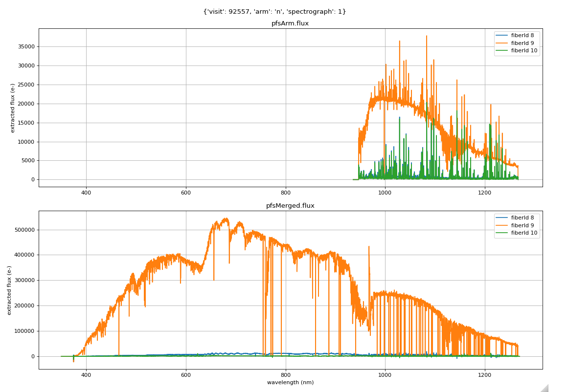Click the 500000 tick label on the bottom plot
The height and width of the screenshot is (392, 568).
[x=24, y=230]
